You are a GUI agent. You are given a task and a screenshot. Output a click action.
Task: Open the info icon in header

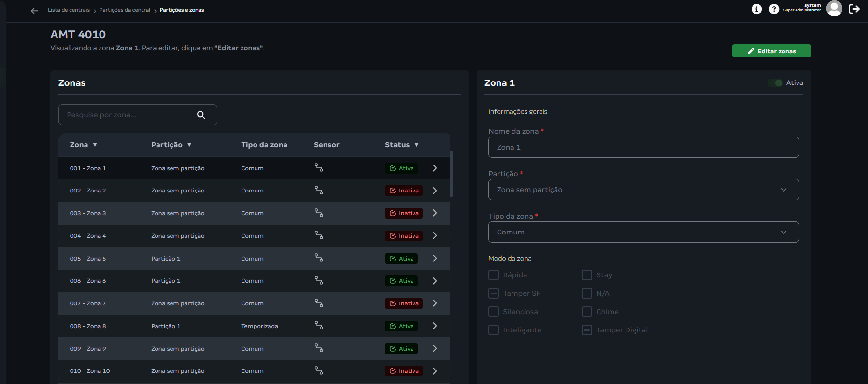point(756,9)
